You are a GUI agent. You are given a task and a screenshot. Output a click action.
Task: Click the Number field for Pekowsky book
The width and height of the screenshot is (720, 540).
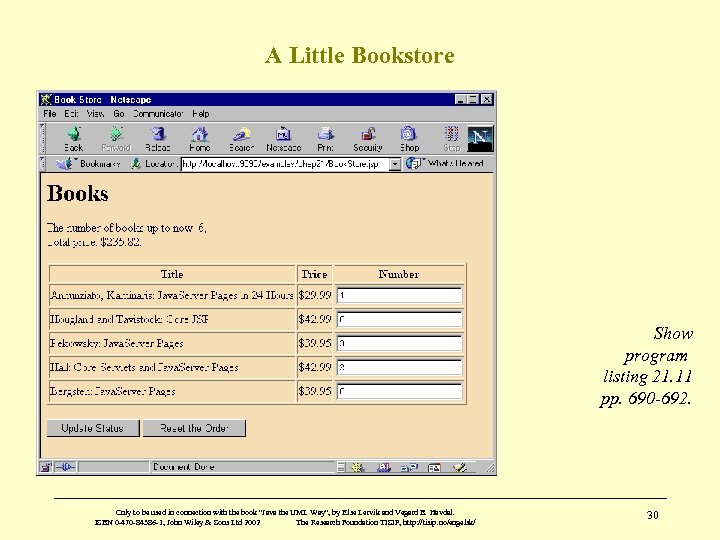point(399,343)
